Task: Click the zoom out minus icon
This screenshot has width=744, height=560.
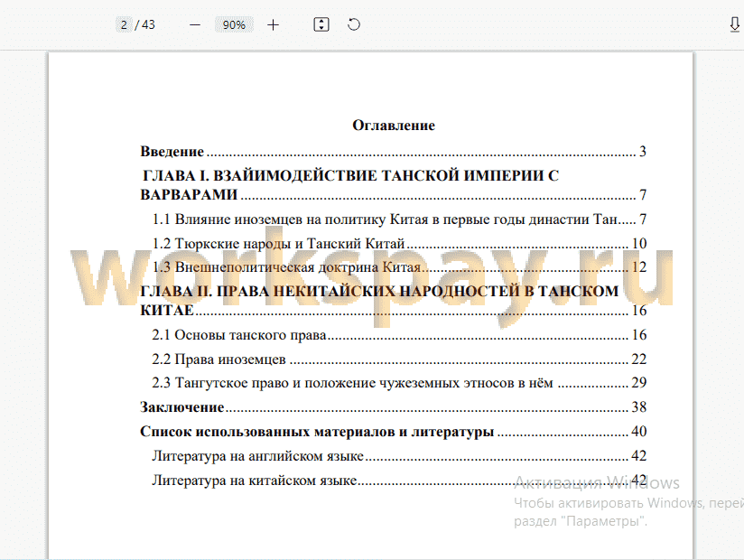Action: (x=195, y=24)
